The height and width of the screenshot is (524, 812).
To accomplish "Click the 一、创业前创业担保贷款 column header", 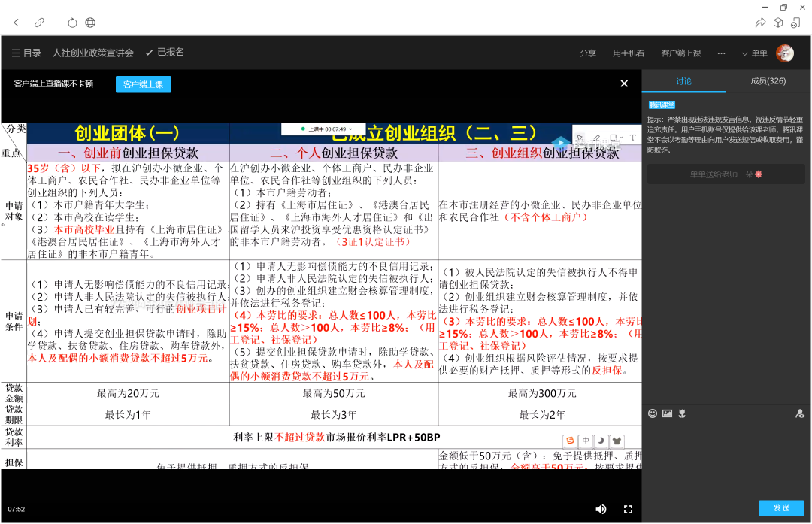I will tap(128, 153).
